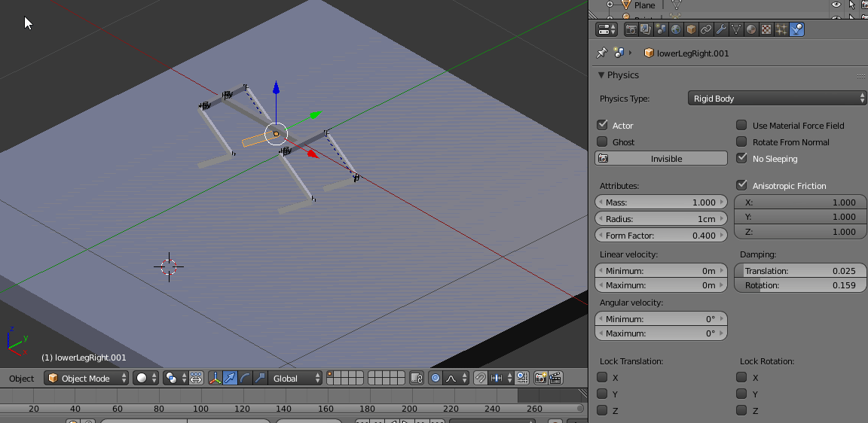This screenshot has height=423, width=868.
Task: Select the scale manipulator icon
Action: point(260,378)
